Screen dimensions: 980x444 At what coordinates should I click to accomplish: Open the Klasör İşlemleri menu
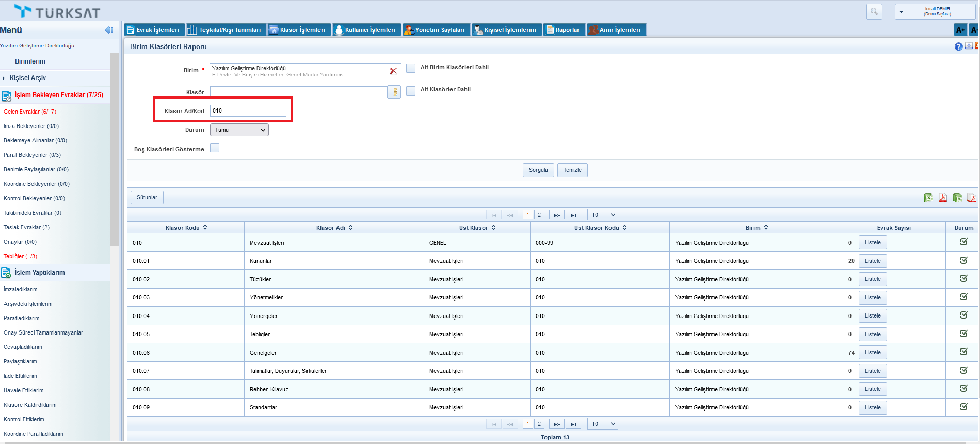click(299, 30)
